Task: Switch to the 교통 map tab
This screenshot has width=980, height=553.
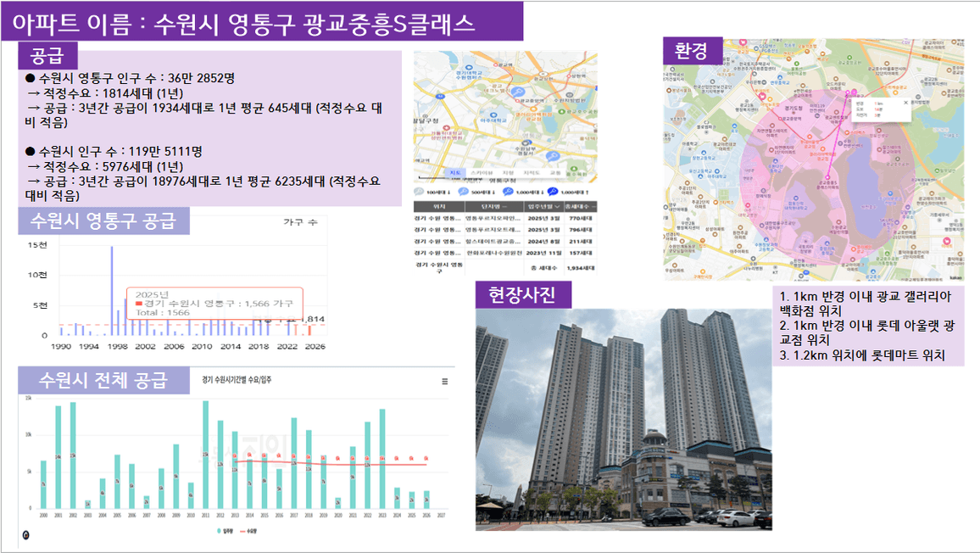Action: 555,173
